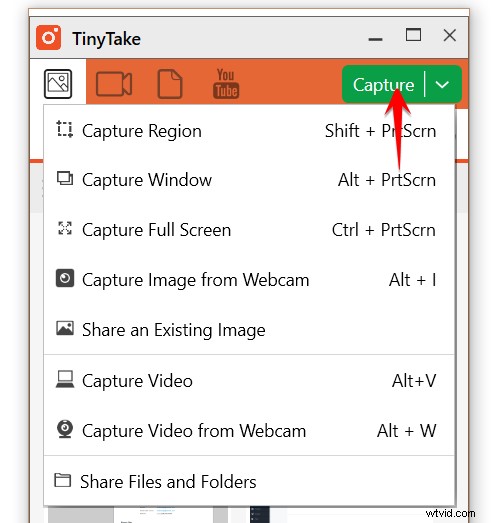Click the dashed Capture Region icon
This screenshot has height=523, width=496.
pyautogui.click(x=64, y=129)
